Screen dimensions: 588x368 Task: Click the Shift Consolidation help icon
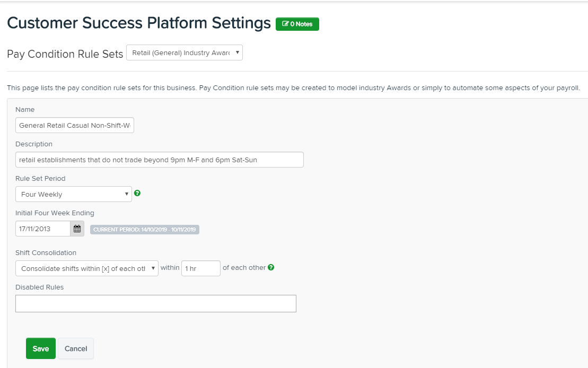coord(271,267)
